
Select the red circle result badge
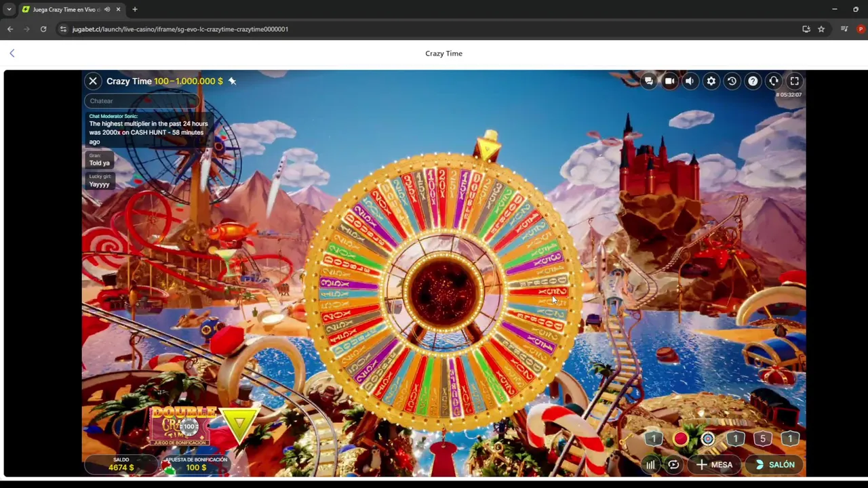(x=680, y=439)
